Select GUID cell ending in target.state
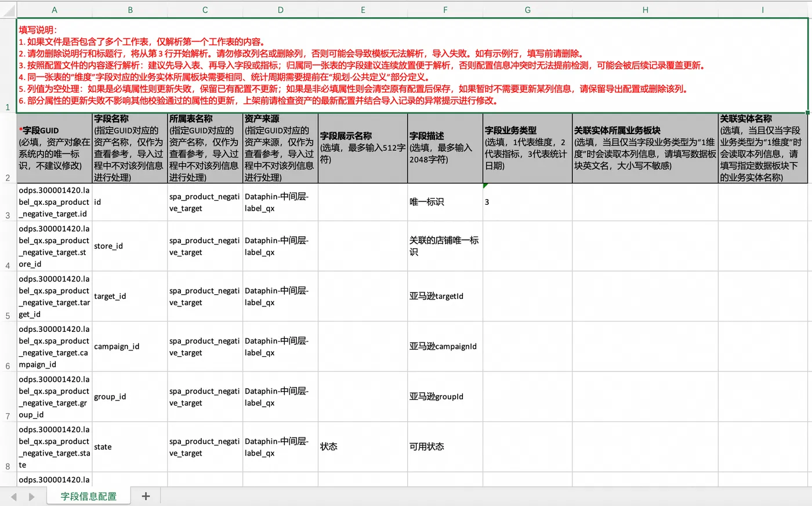Image resolution: width=812 pixels, height=506 pixels. 55,447
